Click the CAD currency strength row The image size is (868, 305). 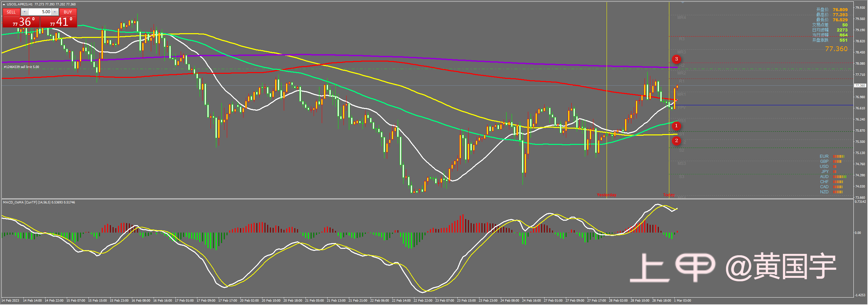point(831,187)
